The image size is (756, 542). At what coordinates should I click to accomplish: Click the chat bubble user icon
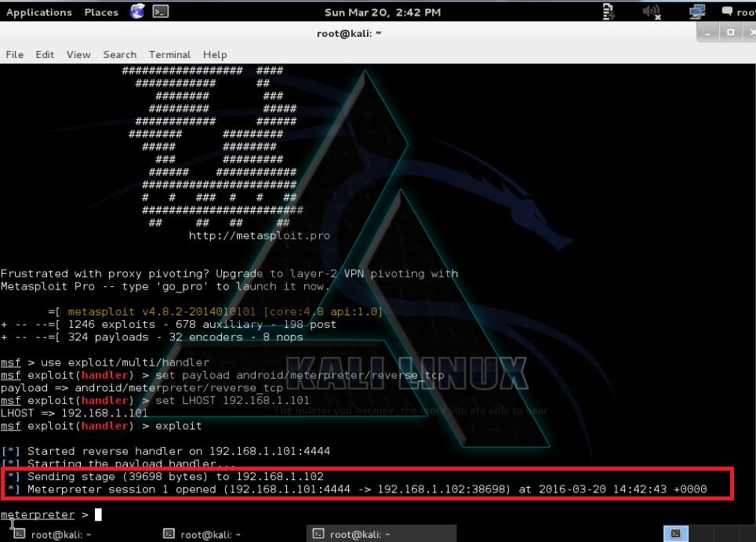tap(727, 11)
